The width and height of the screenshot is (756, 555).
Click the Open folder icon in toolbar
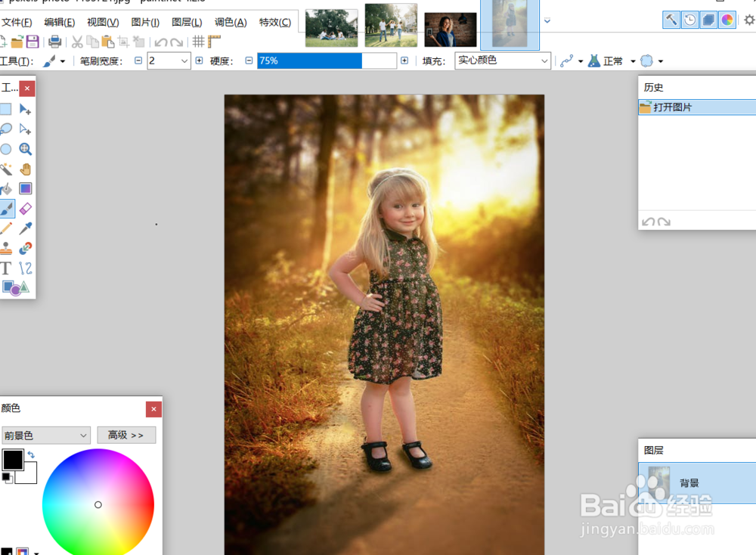pyautogui.click(x=17, y=42)
